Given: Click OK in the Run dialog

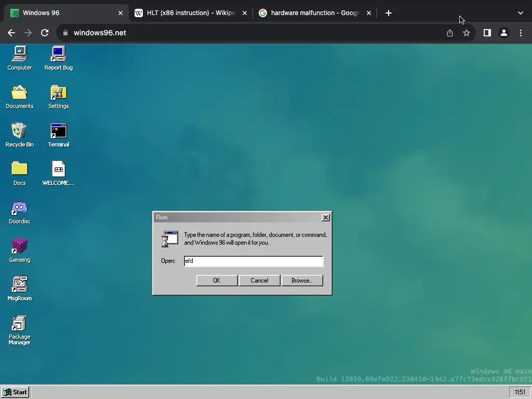Looking at the screenshot, I should click(217, 281).
